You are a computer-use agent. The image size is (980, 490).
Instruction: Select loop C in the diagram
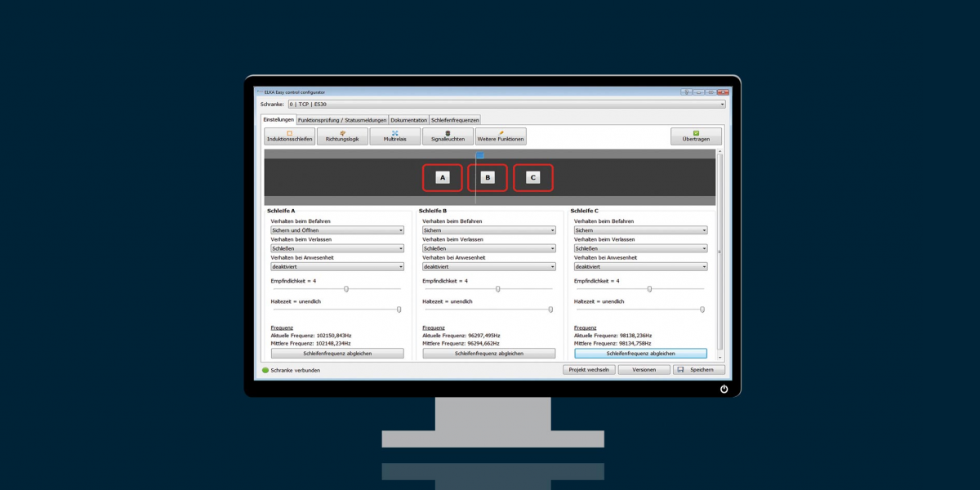point(533,177)
